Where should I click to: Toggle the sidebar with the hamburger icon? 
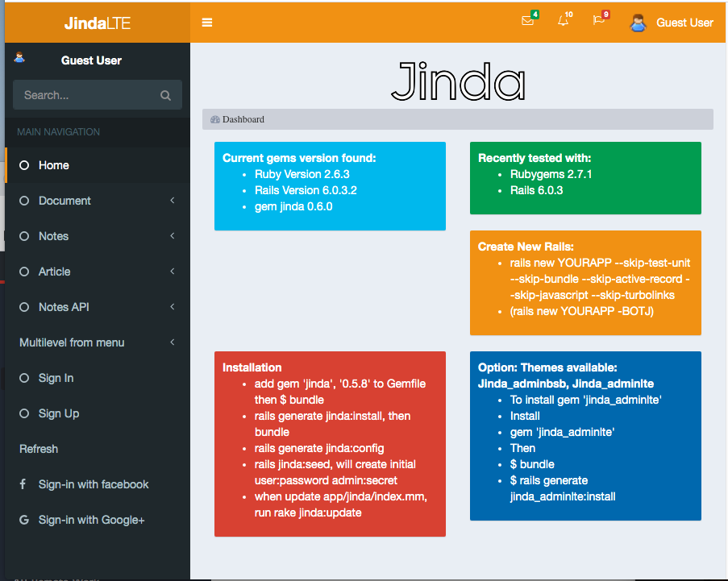point(207,23)
